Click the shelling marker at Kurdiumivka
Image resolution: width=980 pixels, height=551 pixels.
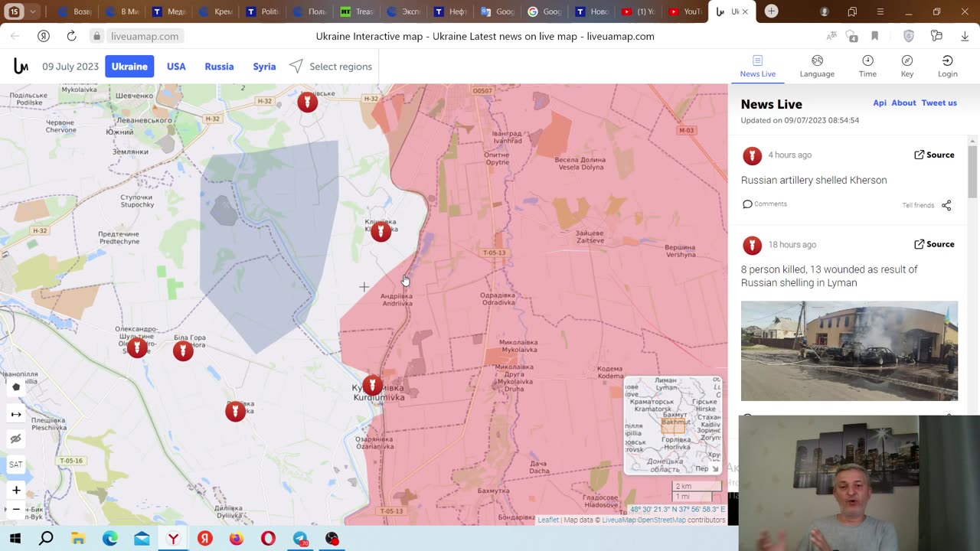pyautogui.click(x=372, y=385)
